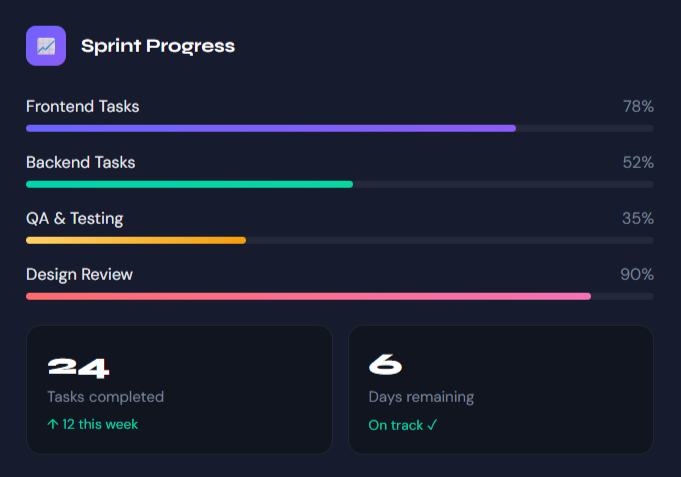Click the 52% Backend percentage value

[x=637, y=162]
